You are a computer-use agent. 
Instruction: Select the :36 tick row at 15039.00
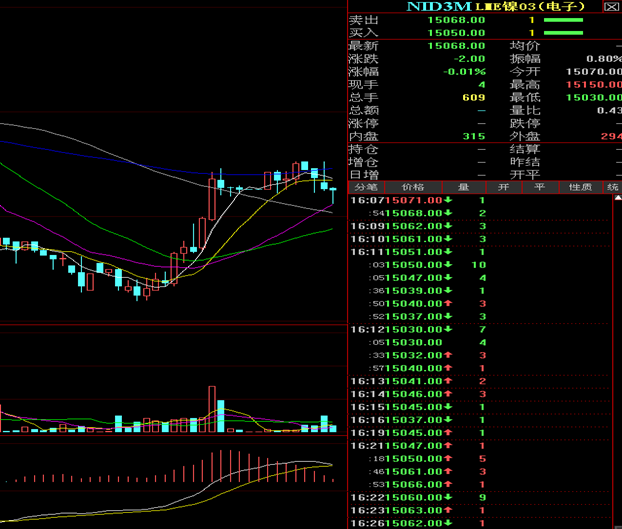point(480,291)
